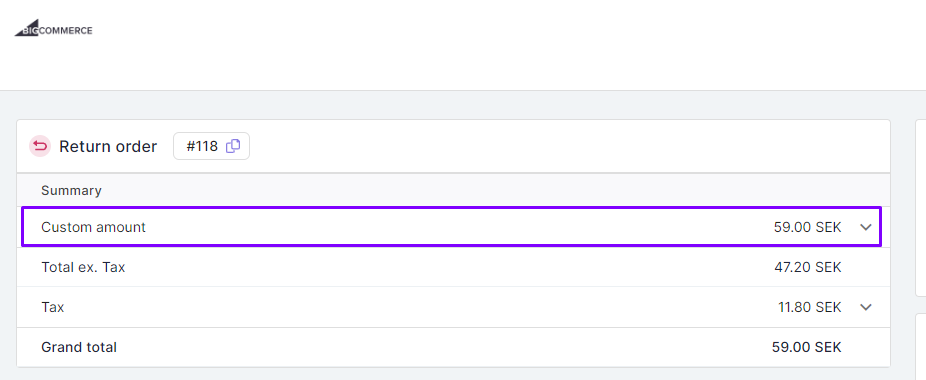Expand the Custom amount row chevron
The height and width of the screenshot is (380, 926).
866,227
